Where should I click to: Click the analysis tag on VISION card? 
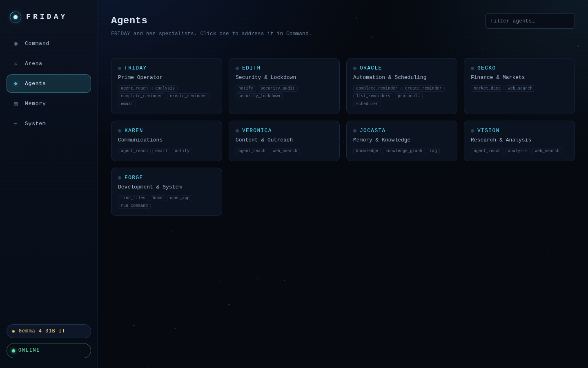[x=518, y=151]
